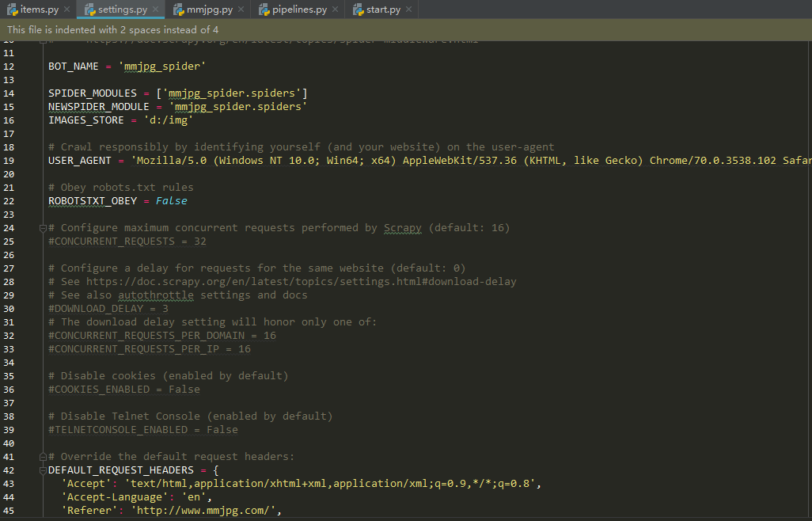Collapse the comment fold marker at line 41
This screenshot has width=812, height=521.
43,457
